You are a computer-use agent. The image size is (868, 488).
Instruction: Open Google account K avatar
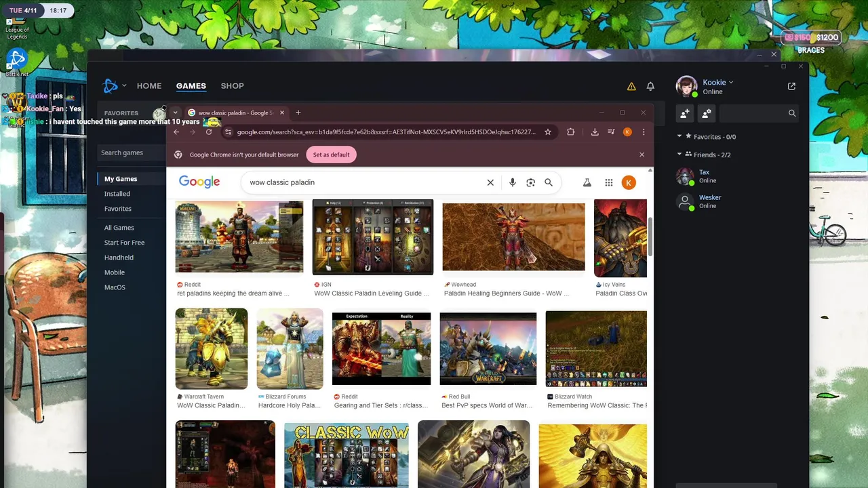629,182
